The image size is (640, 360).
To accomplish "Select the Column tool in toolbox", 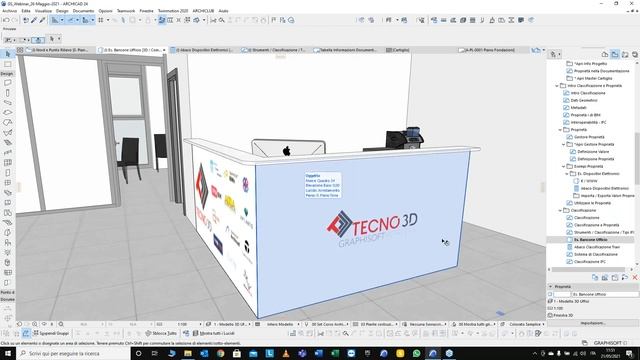I will tap(7, 92).
